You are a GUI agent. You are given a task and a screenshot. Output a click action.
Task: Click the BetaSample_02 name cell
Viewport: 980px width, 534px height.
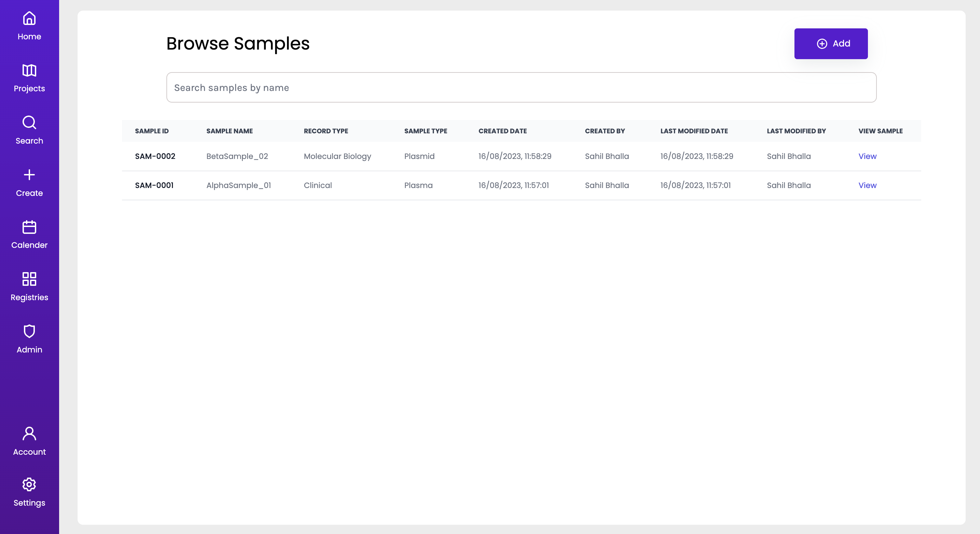click(x=237, y=157)
